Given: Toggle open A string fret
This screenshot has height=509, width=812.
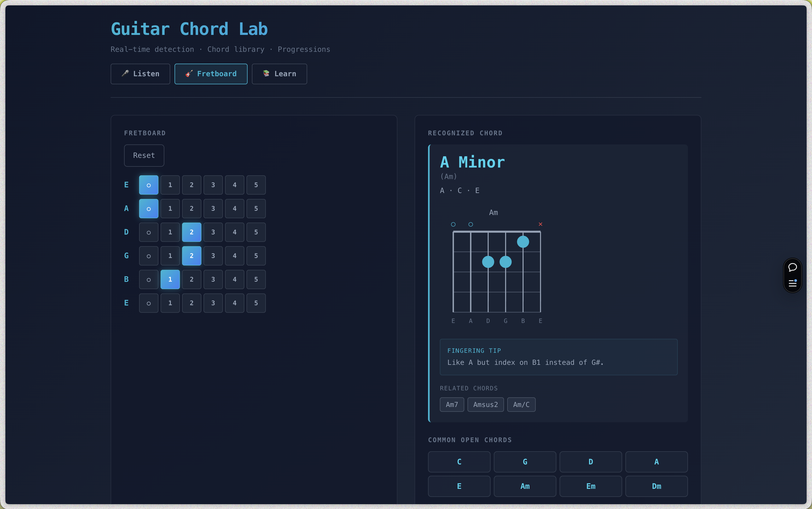Looking at the screenshot, I should tap(149, 208).
